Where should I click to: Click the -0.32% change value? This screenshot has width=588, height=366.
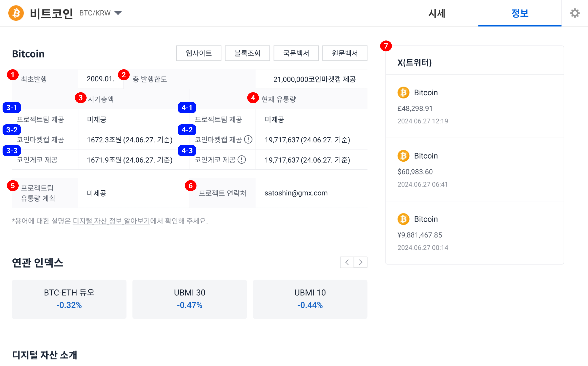coord(69,305)
